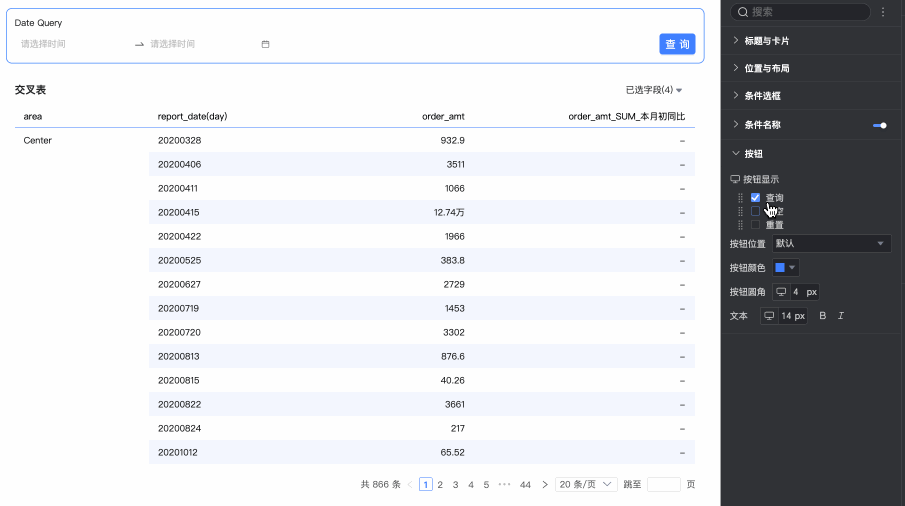Grab the drag handle beside 查询

pos(741,197)
